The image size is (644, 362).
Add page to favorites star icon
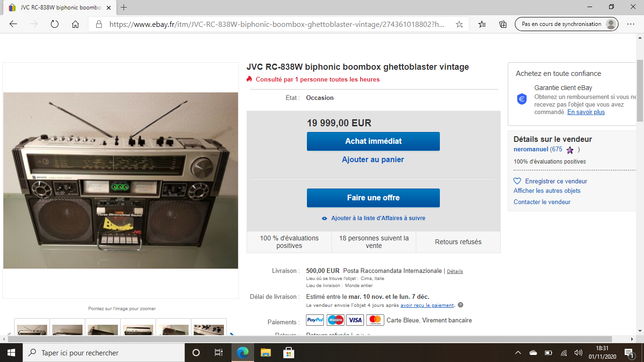coord(459,24)
